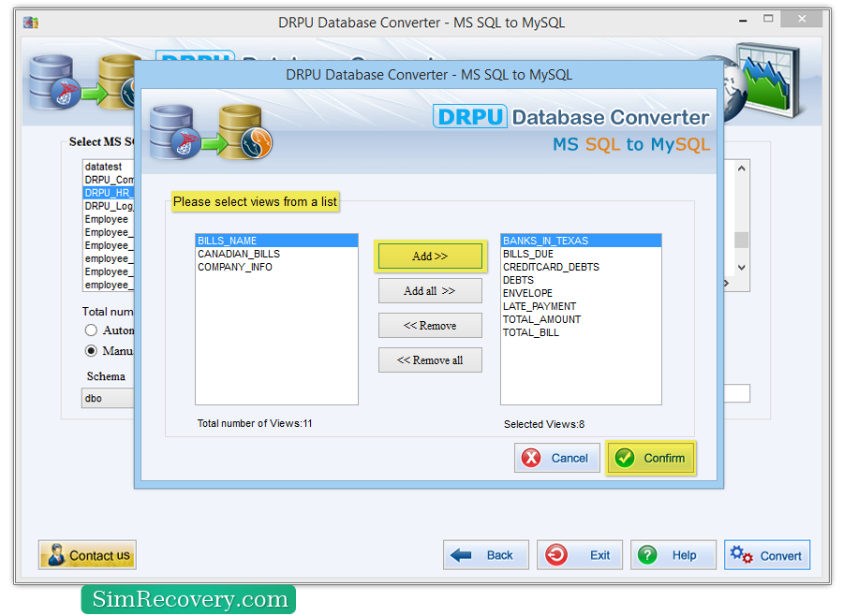Click the database converter logo in dialog
Screen dimensions: 843x616
(x=211, y=131)
